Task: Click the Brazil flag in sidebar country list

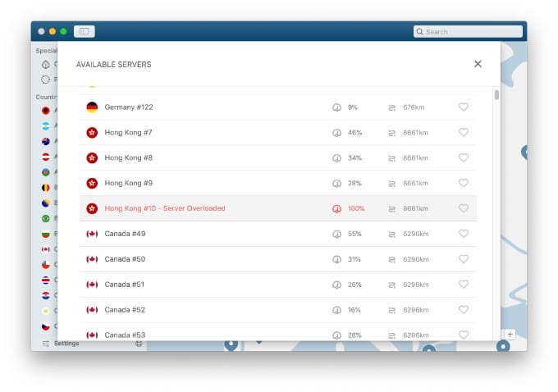Action: pos(46,218)
